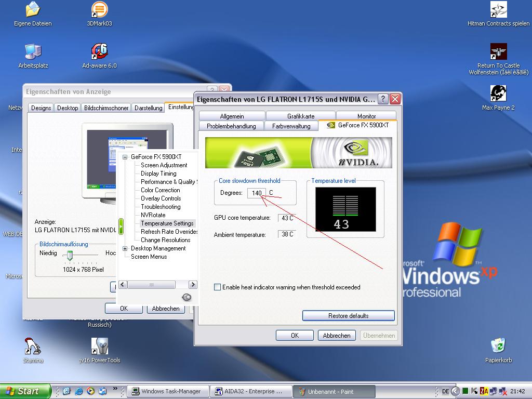
Task: Switch to the Problembehandlung tab
Action: 231,126
